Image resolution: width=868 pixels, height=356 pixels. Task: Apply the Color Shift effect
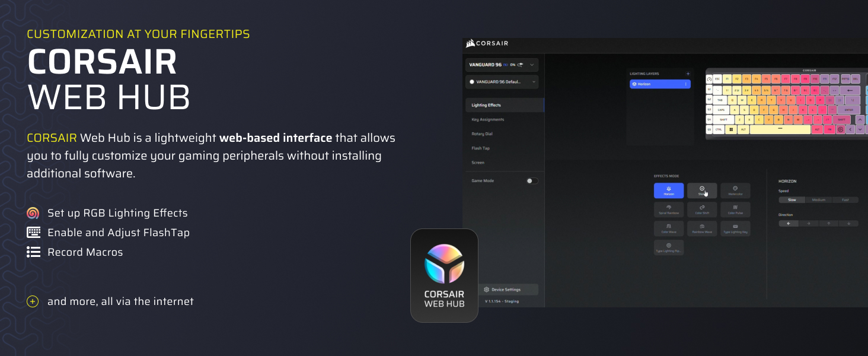(x=702, y=209)
